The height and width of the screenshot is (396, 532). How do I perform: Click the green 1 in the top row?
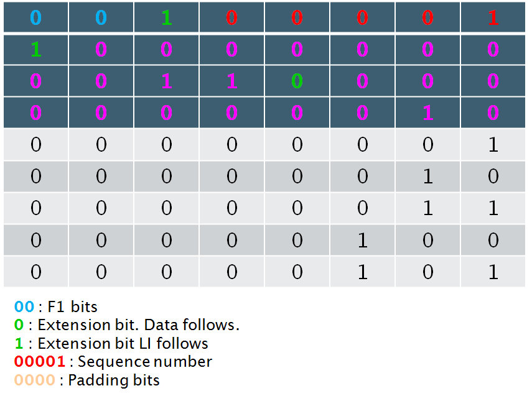[166, 17]
